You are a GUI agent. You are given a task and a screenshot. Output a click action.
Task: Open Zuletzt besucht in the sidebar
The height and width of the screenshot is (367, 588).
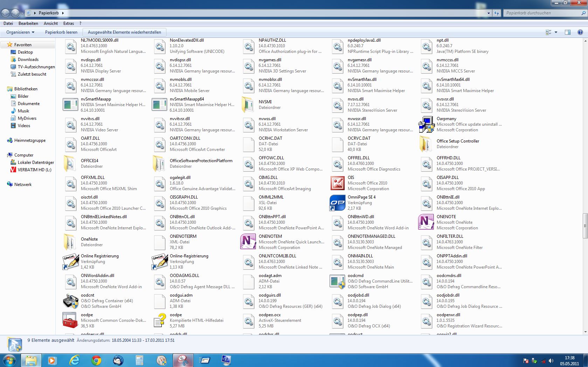(32, 74)
